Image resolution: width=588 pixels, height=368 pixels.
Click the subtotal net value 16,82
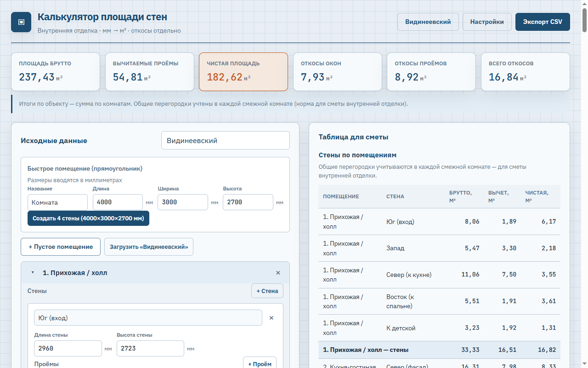click(546, 350)
